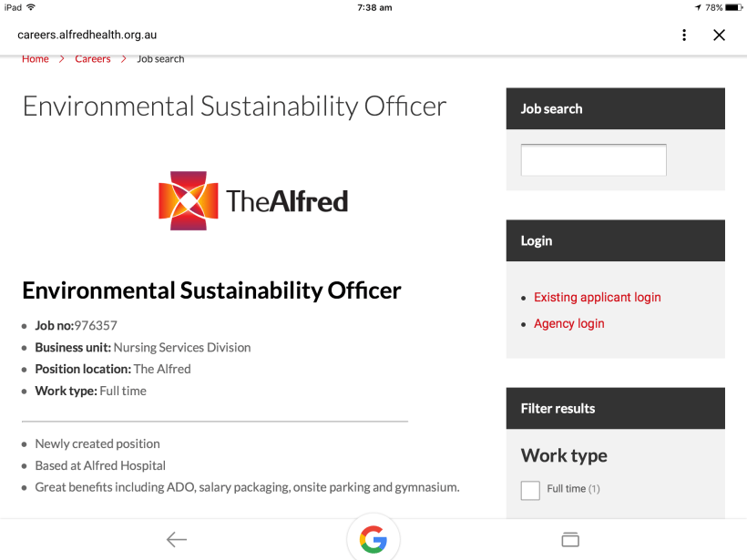Open Existing applicant login link
This screenshot has height=560, width=747.
point(598,298)
